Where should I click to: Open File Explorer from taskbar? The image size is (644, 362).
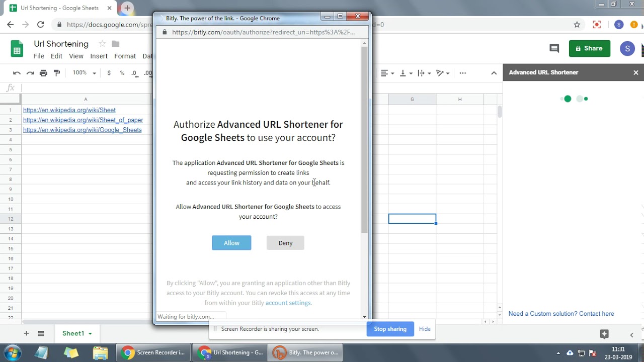(x=100, y=352)
